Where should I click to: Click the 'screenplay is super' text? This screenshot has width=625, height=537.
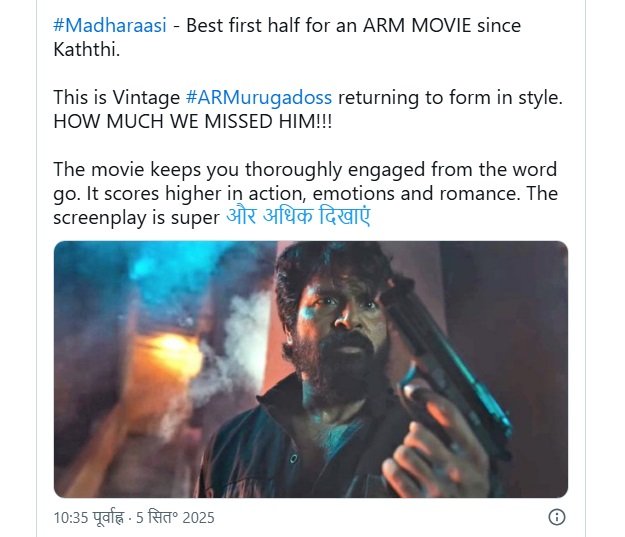click(136, 218)
